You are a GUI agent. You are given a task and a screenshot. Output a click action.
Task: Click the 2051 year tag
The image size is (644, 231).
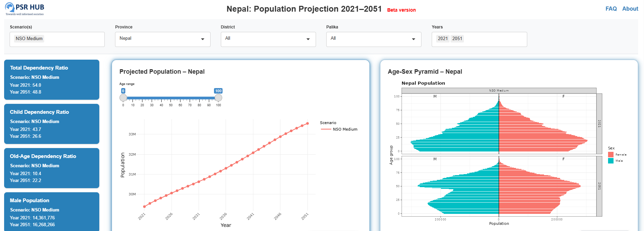click(457, 39)
